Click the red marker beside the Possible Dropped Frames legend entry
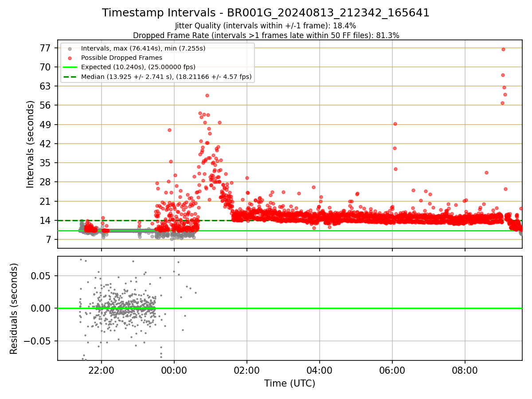Viewport: 532px width, 399px height. [70, 58]
